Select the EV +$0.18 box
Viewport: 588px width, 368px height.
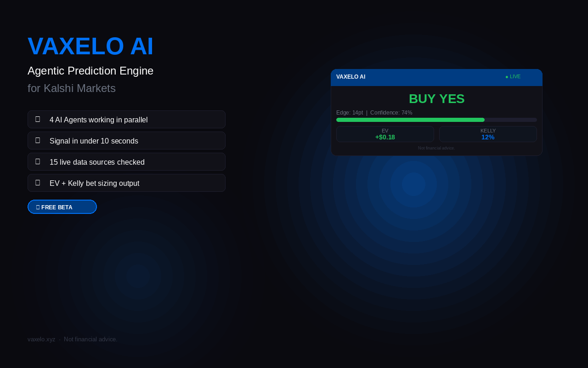point(385,134)
